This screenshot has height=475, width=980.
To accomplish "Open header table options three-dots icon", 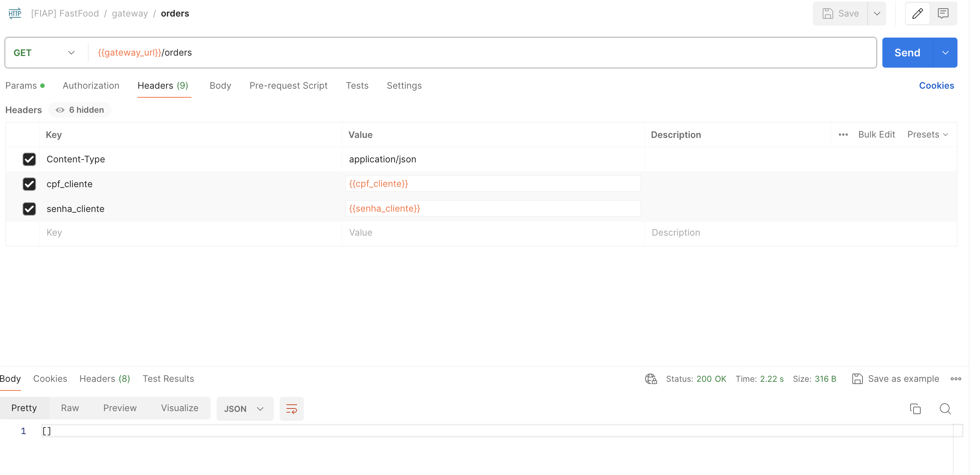I will pos(843,135).
